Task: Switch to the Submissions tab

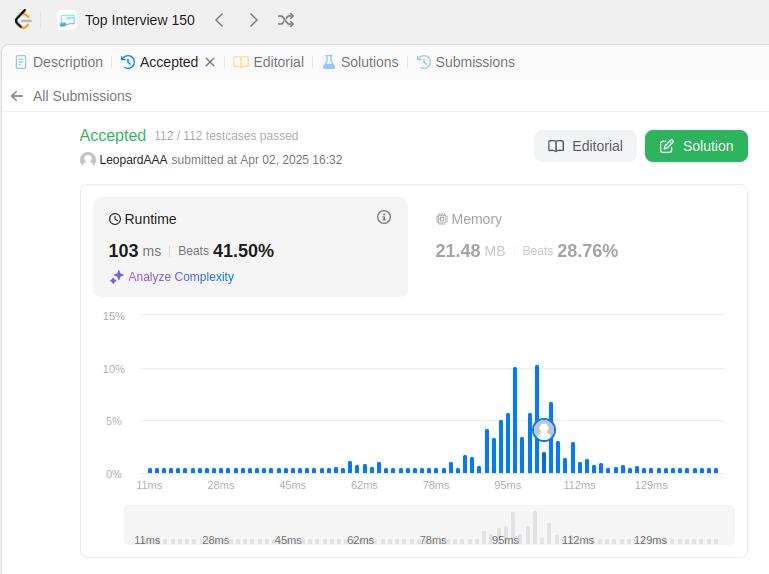Action: (x=466, y=62)
